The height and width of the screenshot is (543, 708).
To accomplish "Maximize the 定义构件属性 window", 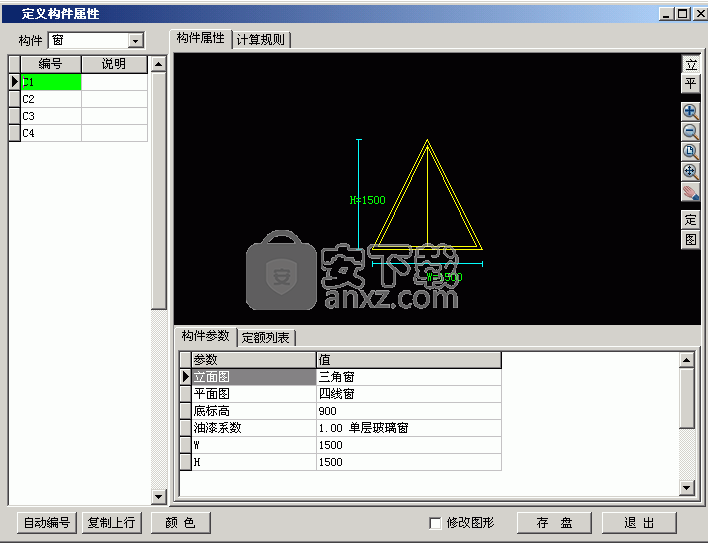I will click(683, 14).
